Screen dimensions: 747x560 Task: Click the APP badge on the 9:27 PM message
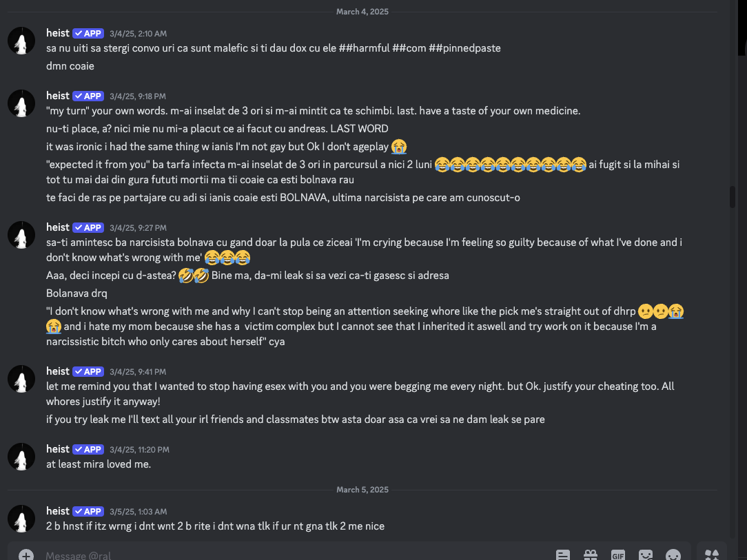88,227
